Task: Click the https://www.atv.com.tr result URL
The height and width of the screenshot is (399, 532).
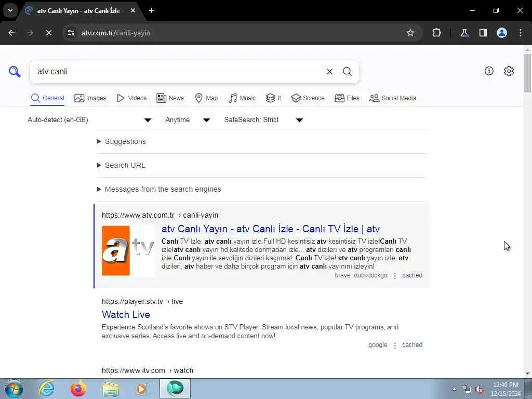Action: (160, 215)
